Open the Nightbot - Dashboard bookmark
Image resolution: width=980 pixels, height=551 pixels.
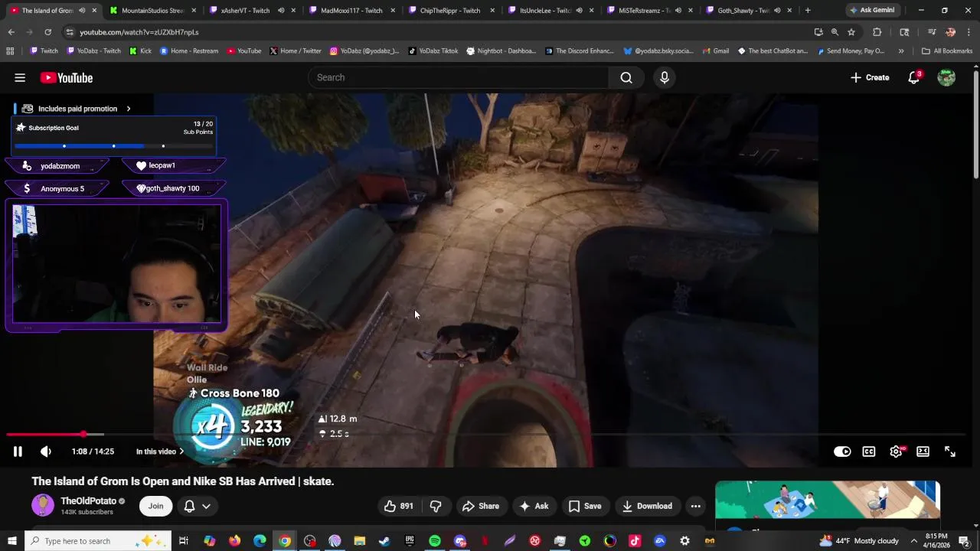[x=501, y=51]
